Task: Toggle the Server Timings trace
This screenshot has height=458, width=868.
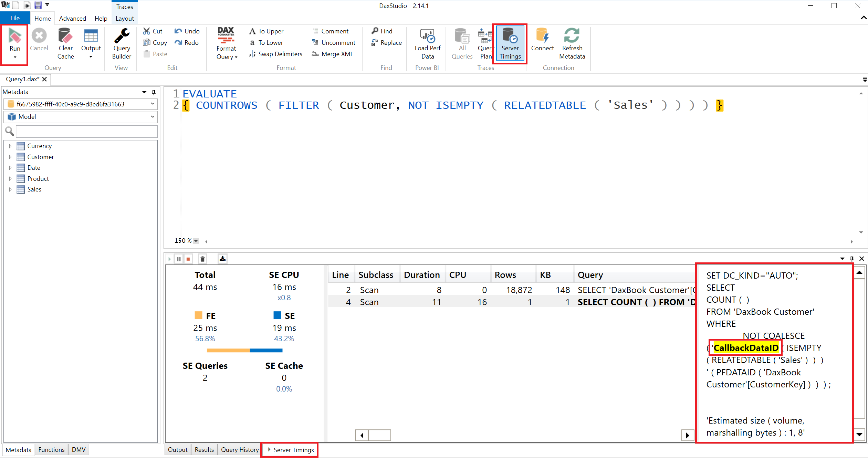Action: tap(510, 44)
